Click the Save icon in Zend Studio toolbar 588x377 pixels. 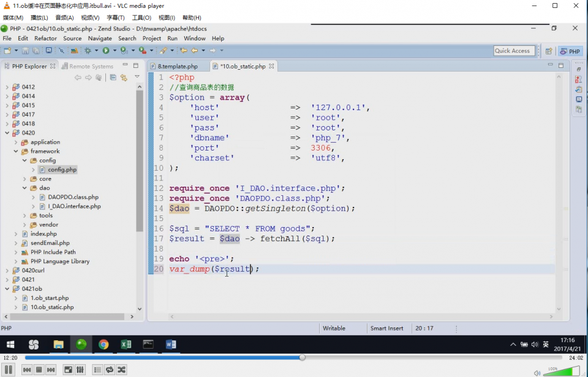pos(26,51)
